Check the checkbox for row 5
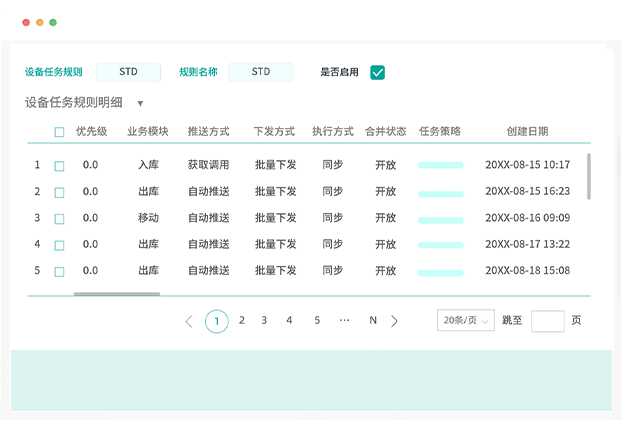Screen dimensions: 622x421 pos(59,272)
